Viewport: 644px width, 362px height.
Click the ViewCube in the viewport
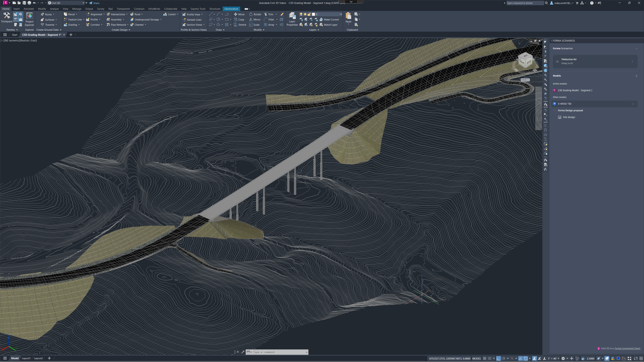(x=525, y=60)
